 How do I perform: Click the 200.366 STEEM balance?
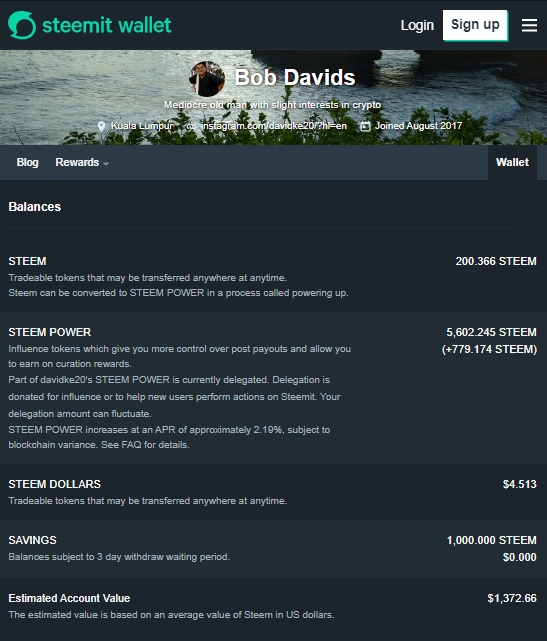coord(496,261)
